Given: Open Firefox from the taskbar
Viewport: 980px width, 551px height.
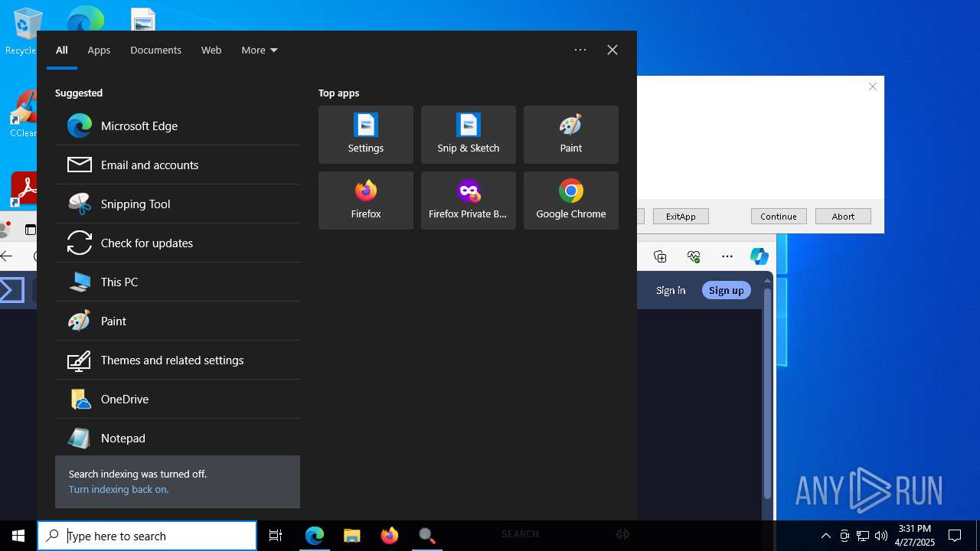Looking at the screenshot, I should [390, 536].
